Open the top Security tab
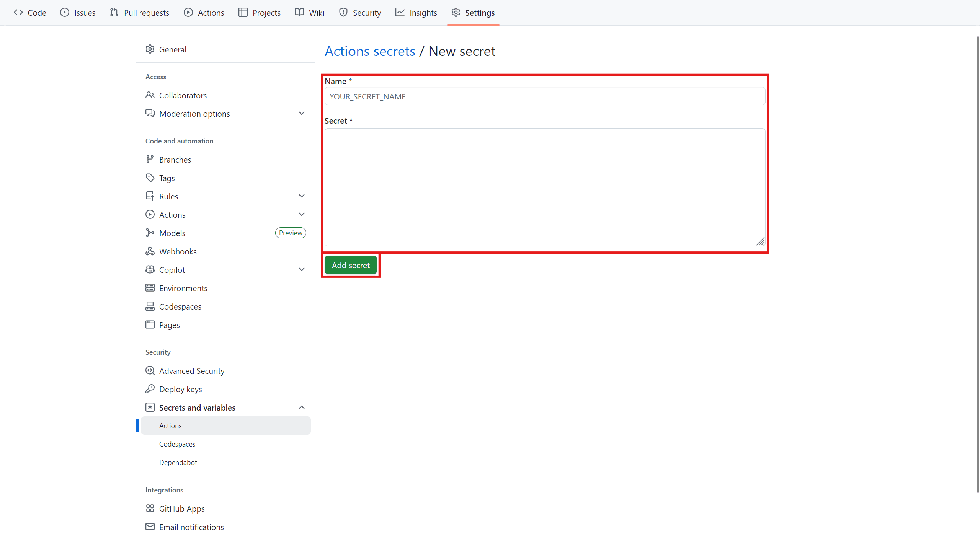Screen dimensions: 980x551 (x=360, y=13)
